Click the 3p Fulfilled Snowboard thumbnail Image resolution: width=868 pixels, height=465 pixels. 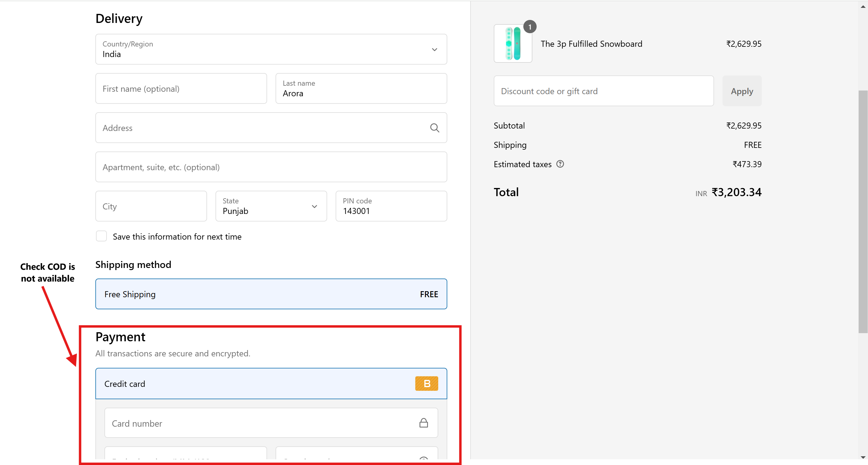[x=512, y=44]
